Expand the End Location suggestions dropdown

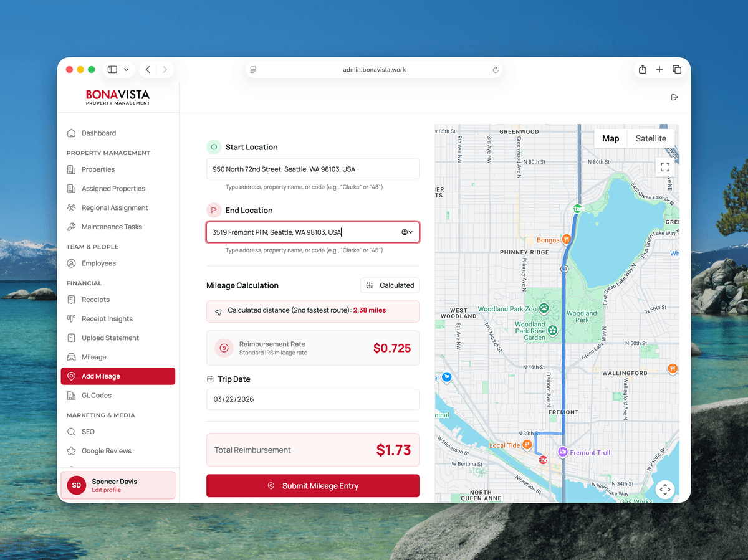pyautogui.click(x=407, y=232)
